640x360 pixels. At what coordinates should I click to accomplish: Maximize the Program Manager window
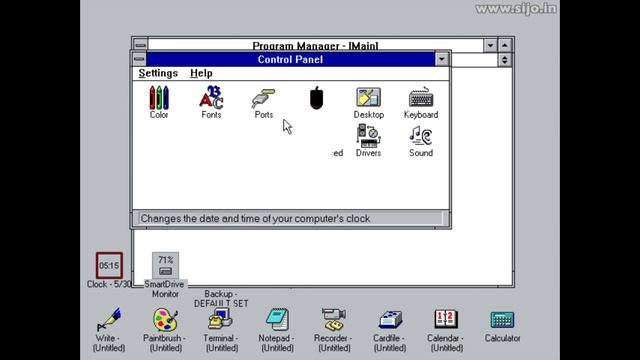[x=504, y=45]
